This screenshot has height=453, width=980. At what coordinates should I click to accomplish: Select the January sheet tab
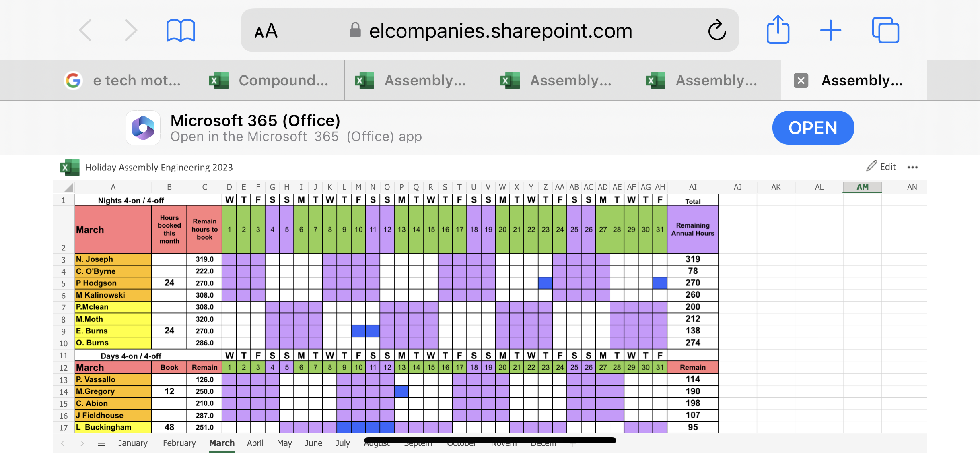pos(133,443)
